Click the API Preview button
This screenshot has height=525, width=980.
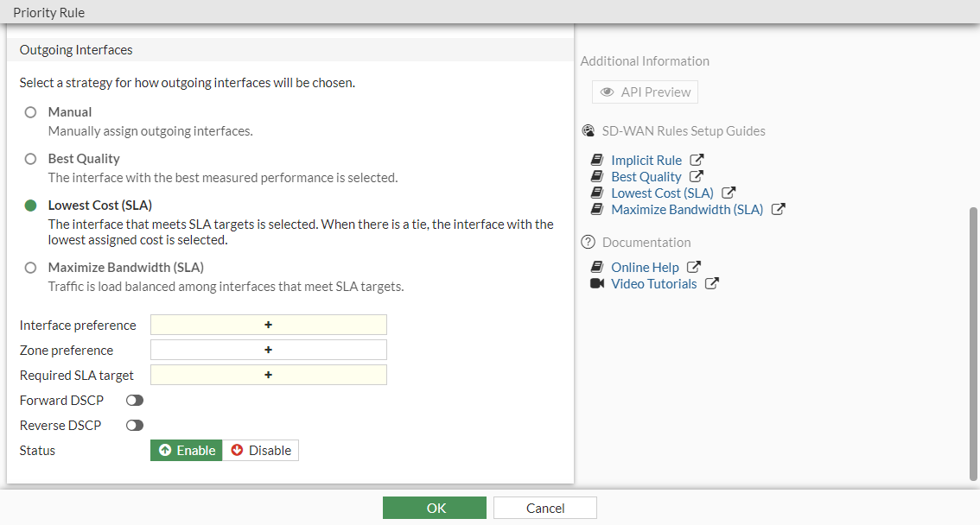[x=645, y=92]
